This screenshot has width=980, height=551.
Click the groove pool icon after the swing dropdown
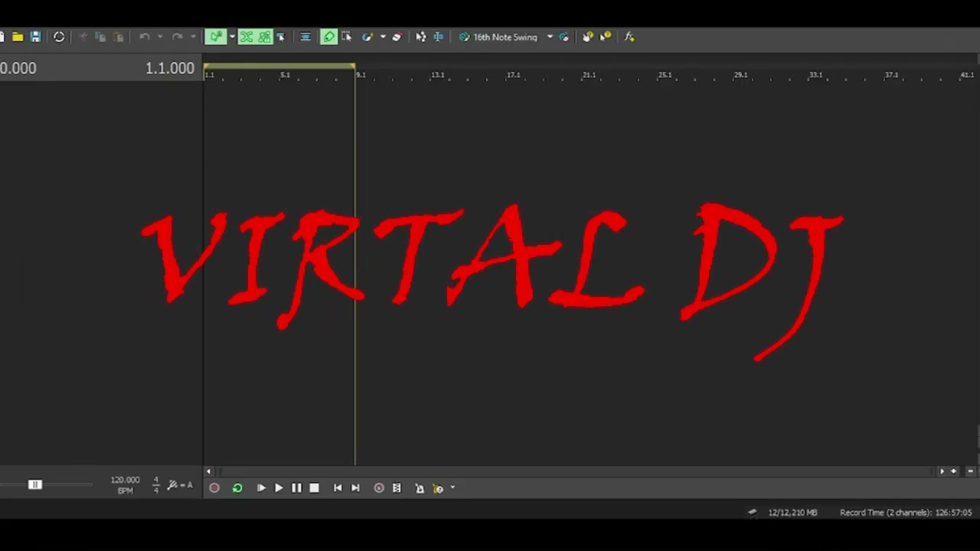tap(564, 37)
